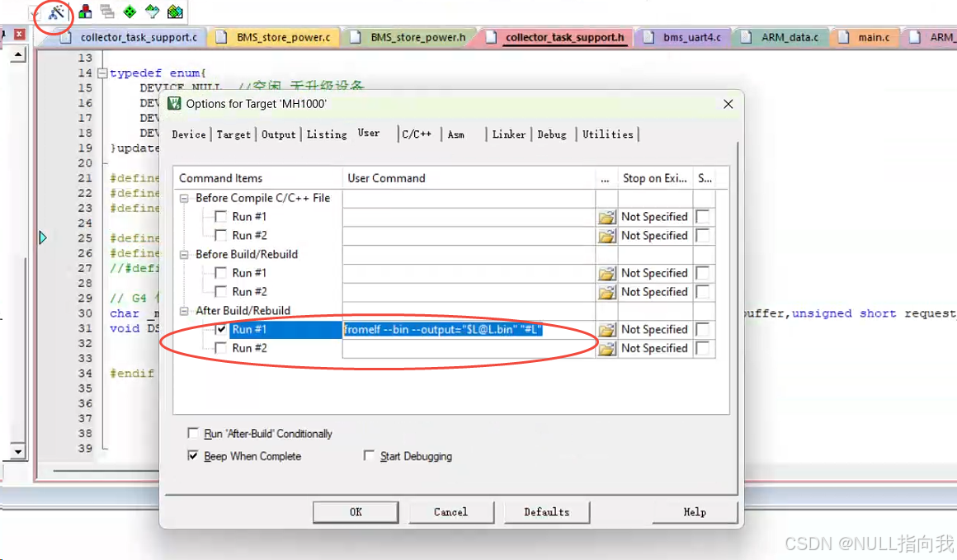Check Stop on Exit box for Before Compile Run #1
The height and width of the screenshot is (560, 957).
click(x=703, y=217)
